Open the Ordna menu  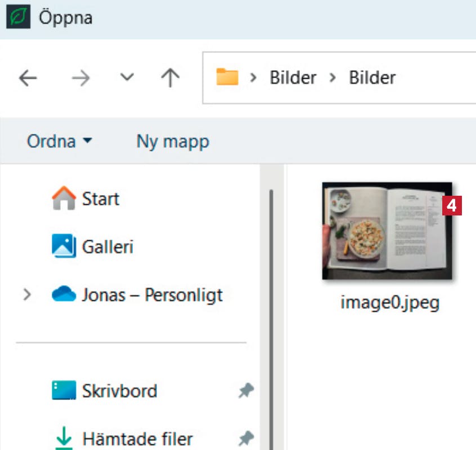click(x=59, y=141)
